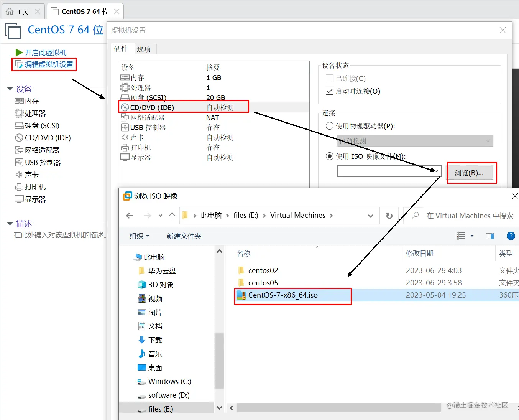Screen dimensions: 519x420
Task: Select the 使用 ISO 映像文件(M) radio button
Action: click(x=330, y=156)
